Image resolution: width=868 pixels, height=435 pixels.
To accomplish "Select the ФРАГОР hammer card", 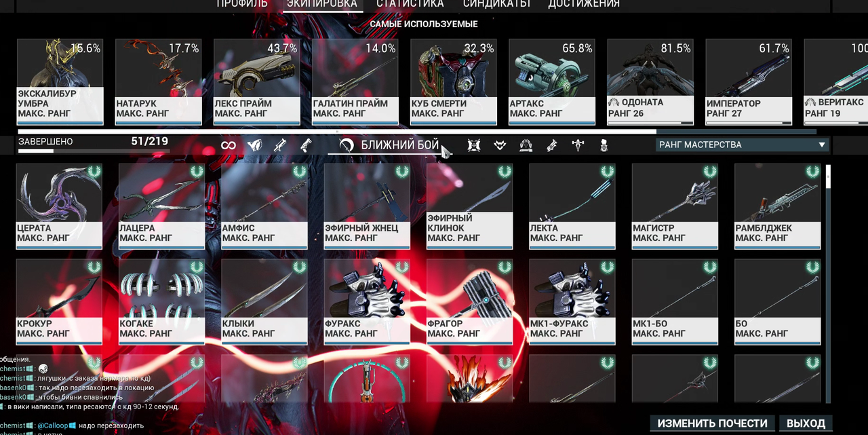I will click(470, 302).
